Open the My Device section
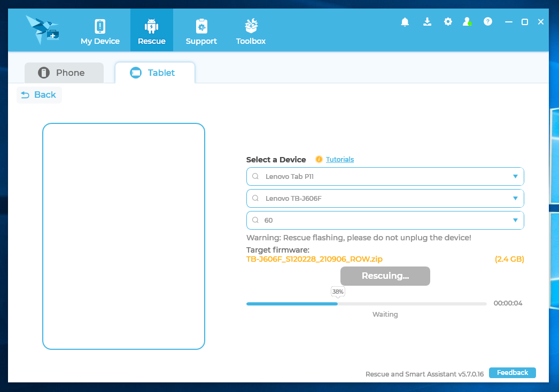 100,32
